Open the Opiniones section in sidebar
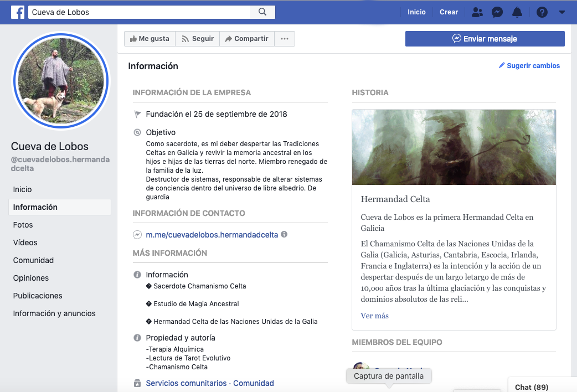 (31, 278)
